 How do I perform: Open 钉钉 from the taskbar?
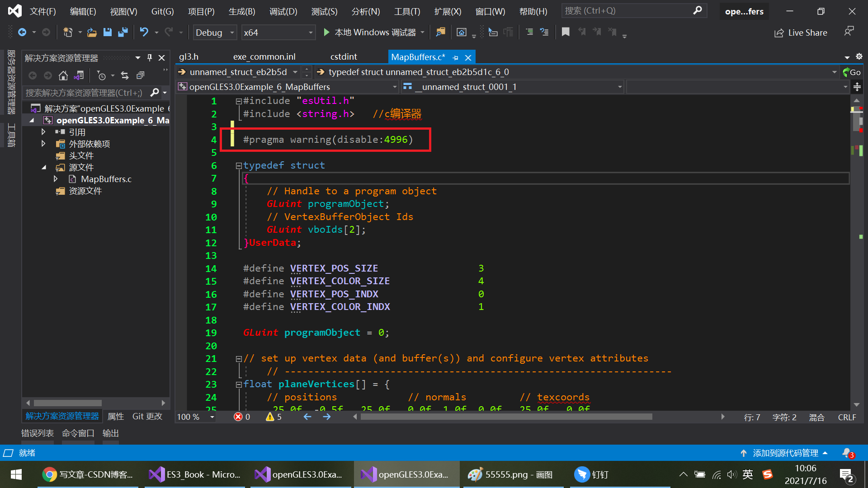tap(592, 474)
